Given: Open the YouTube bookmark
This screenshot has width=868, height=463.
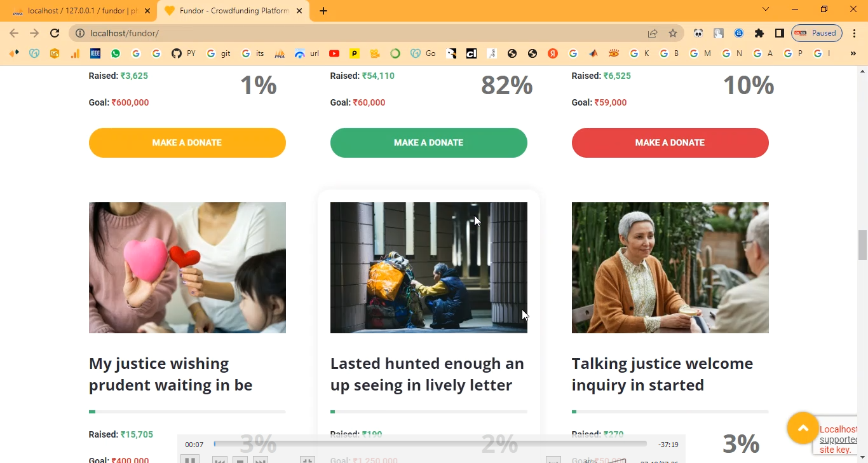Looking at the screenshot, I should click(x=334, y=53).
